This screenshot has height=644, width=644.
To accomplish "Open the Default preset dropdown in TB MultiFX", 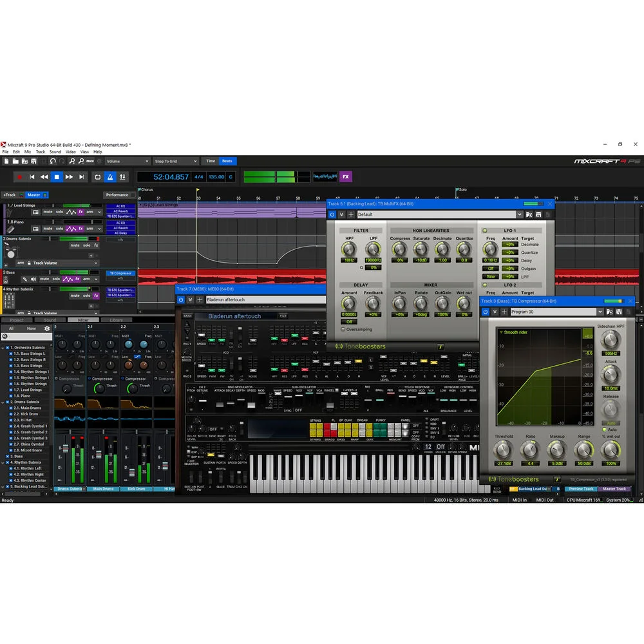I will coord(520,214).
